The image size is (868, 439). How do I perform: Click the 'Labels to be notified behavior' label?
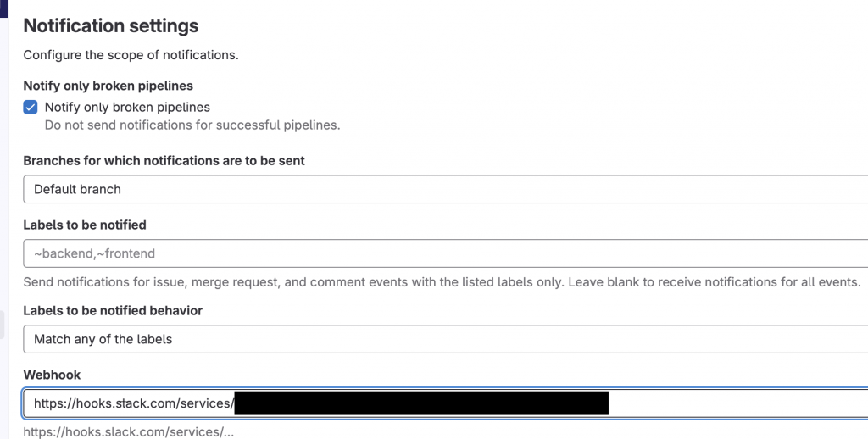click(113, 310)
